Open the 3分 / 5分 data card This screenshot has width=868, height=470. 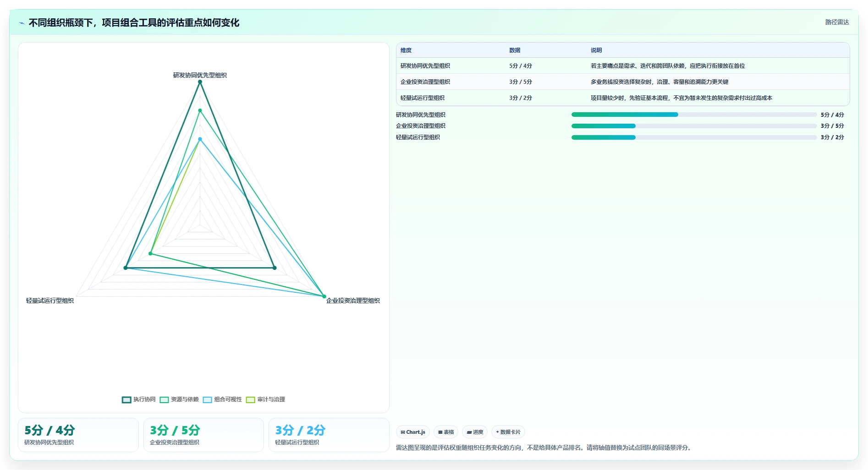[203, 435]
